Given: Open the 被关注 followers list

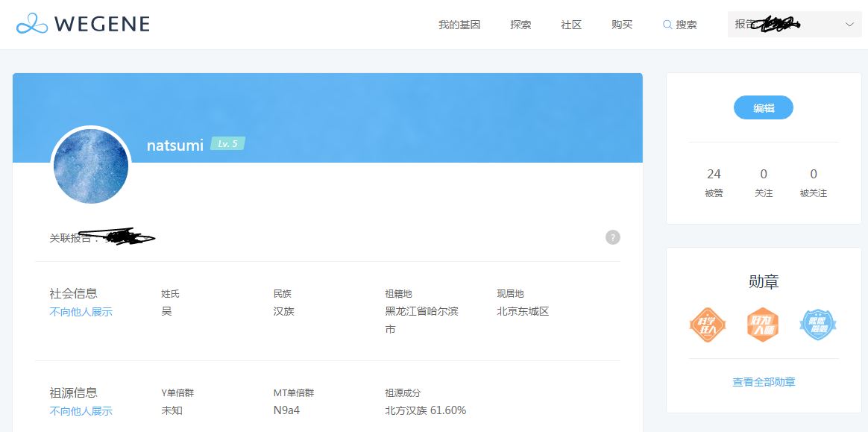Looking at the screenshot, I should tap(814, 181).
